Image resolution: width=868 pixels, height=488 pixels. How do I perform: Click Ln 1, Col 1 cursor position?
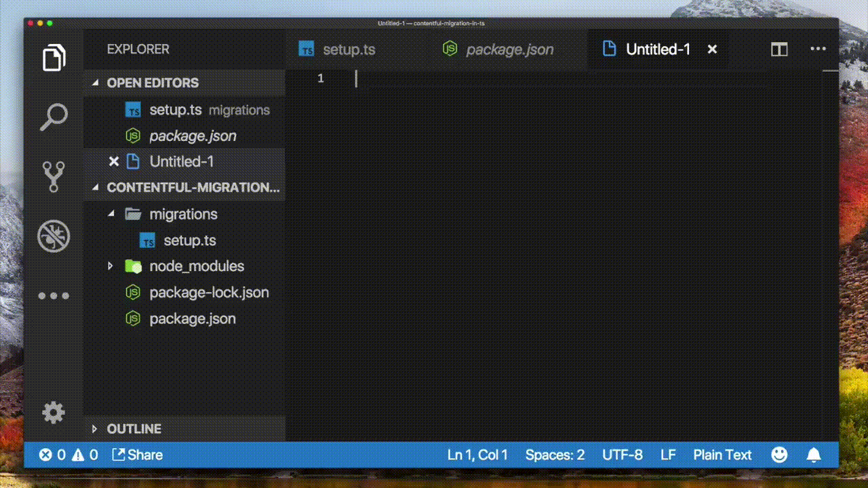tap(477, 455)
